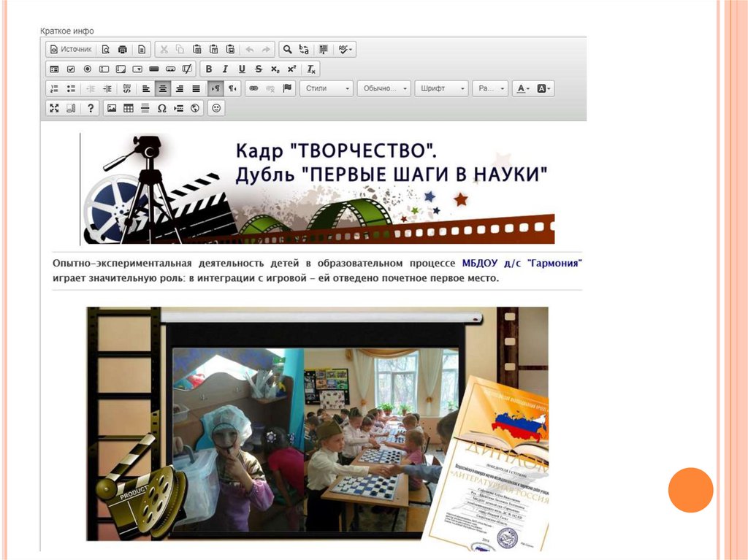Open the Replace tool icon
Viewport: 748px width, 560px height.
point(304,49)
